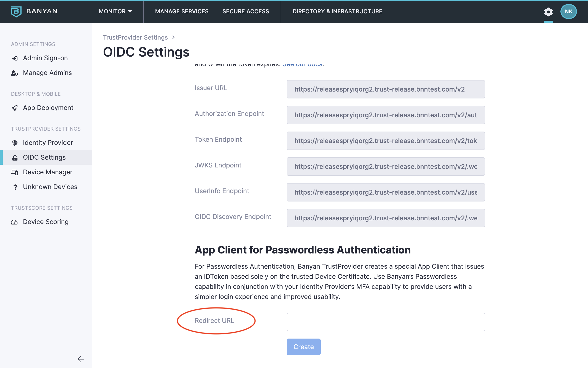This screenshot has height=368, width=588.
Task: Open Directory & Infrastructure tab
Action: pyautogui.click(x=337, y=11)
